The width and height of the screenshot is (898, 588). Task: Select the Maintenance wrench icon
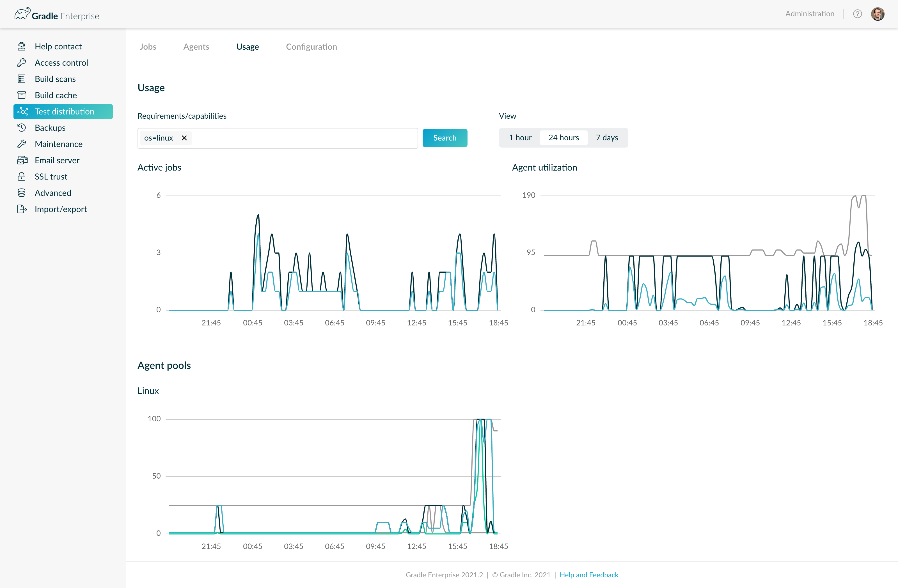(22, 144)
